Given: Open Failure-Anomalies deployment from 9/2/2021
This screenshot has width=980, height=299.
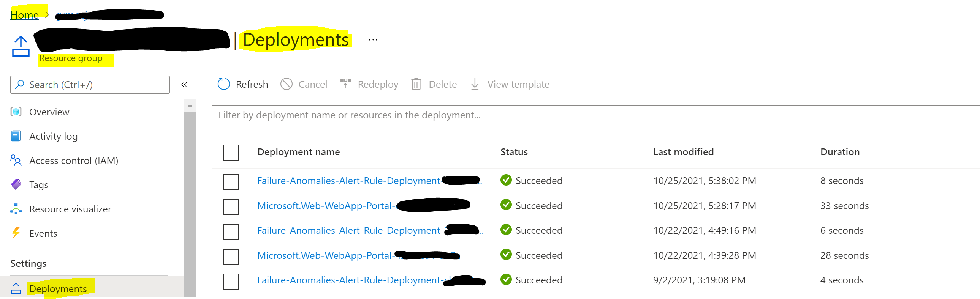Looking at the screenshot, I should [371, 280].
